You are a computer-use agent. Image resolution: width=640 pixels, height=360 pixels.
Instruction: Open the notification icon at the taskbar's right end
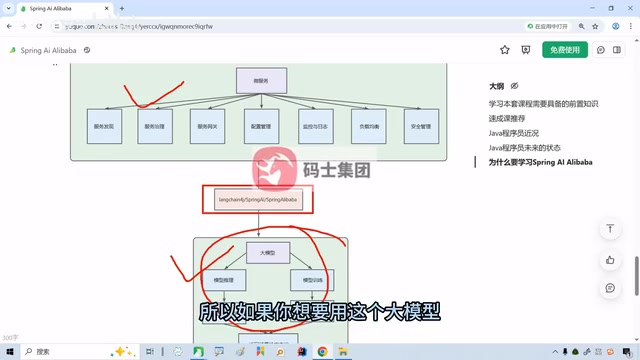pos(627,351)
